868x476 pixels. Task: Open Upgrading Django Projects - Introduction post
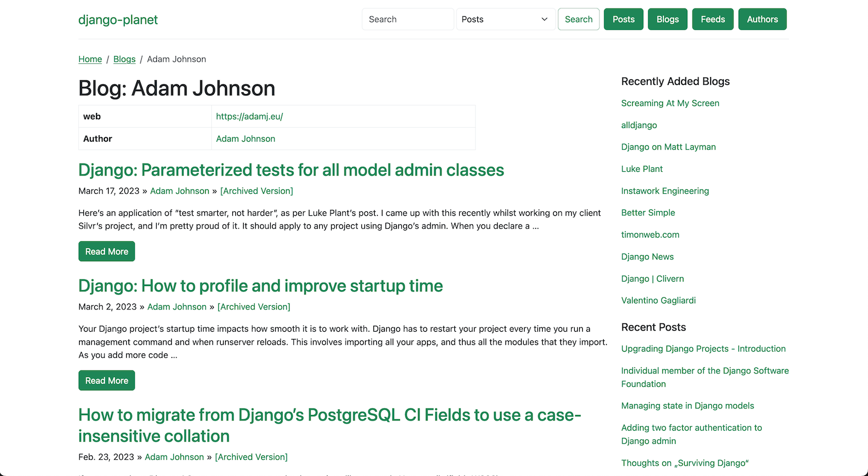703,349
